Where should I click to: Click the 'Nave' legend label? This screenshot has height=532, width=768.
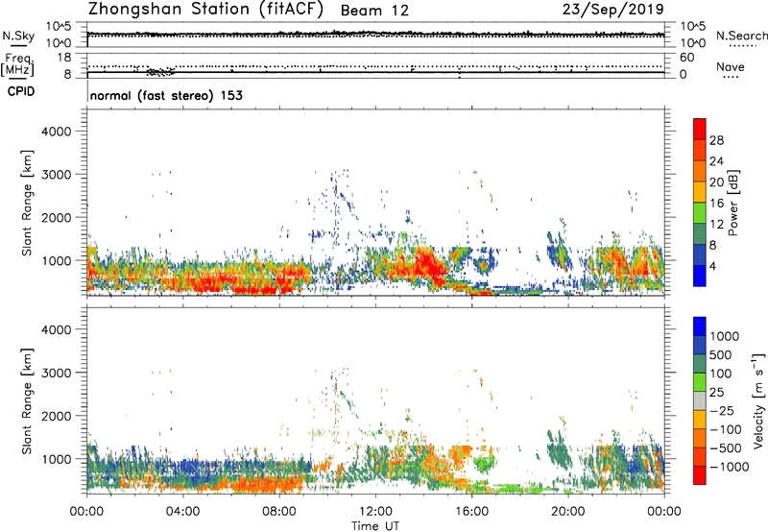(730, 66)
